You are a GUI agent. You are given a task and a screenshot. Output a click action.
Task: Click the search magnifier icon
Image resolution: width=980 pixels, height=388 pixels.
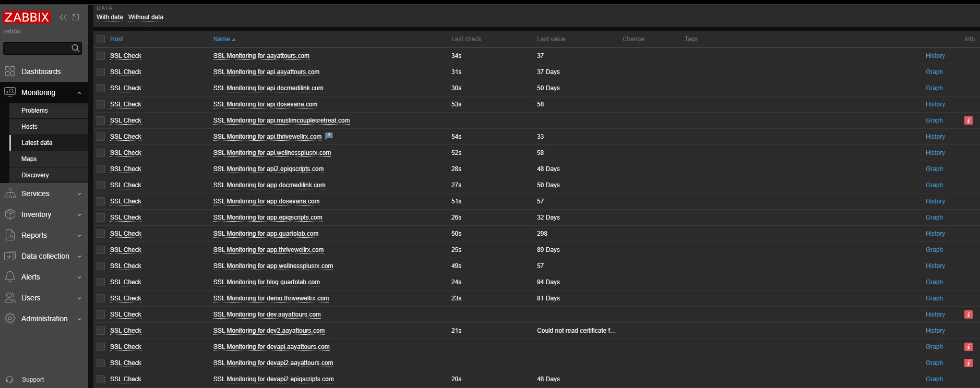[76, 48]
